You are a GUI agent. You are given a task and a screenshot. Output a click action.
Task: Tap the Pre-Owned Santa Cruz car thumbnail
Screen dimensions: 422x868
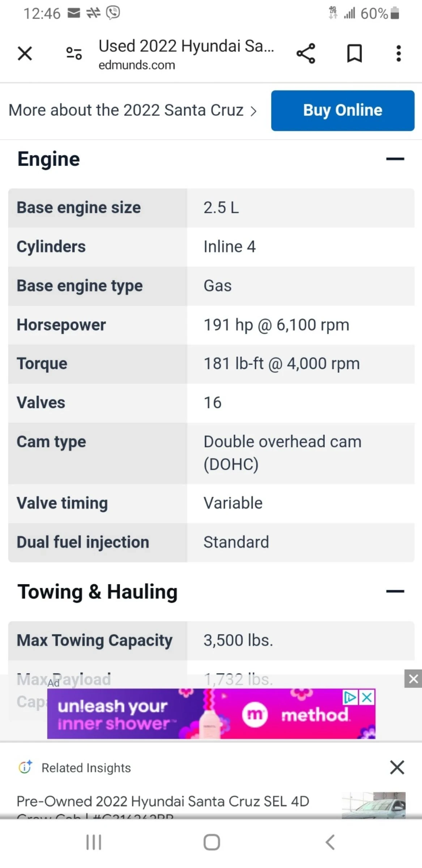tap(374, 805)
